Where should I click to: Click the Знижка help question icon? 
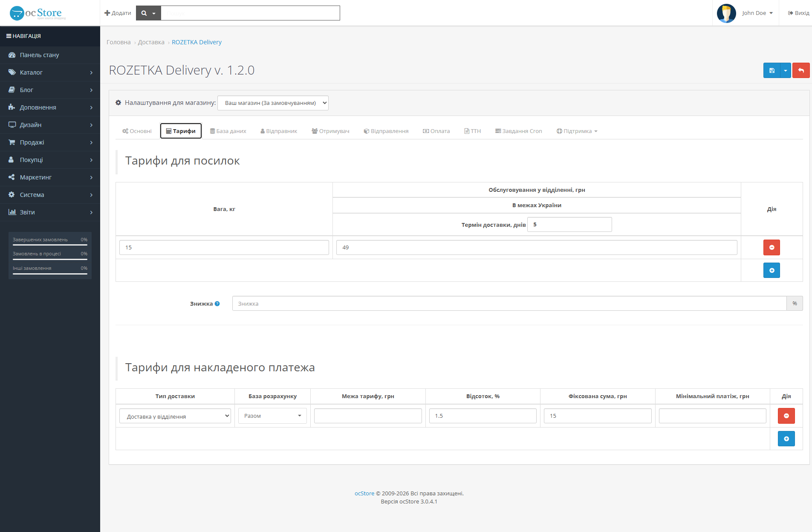point(217,304)
